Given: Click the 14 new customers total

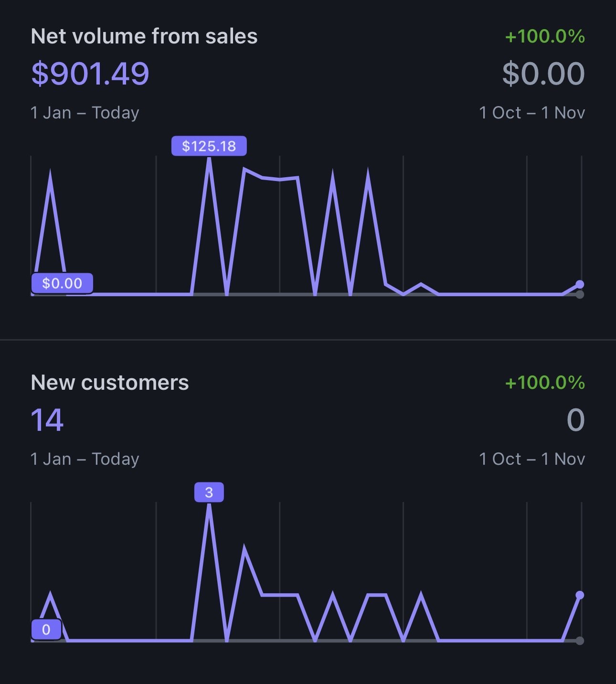Looking at the screenshot, I should pyautogui.click(x=47, y=420).
